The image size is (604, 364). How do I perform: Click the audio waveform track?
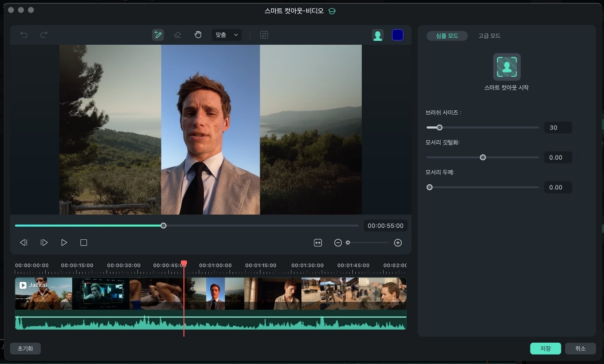click(x=210, y=320)
